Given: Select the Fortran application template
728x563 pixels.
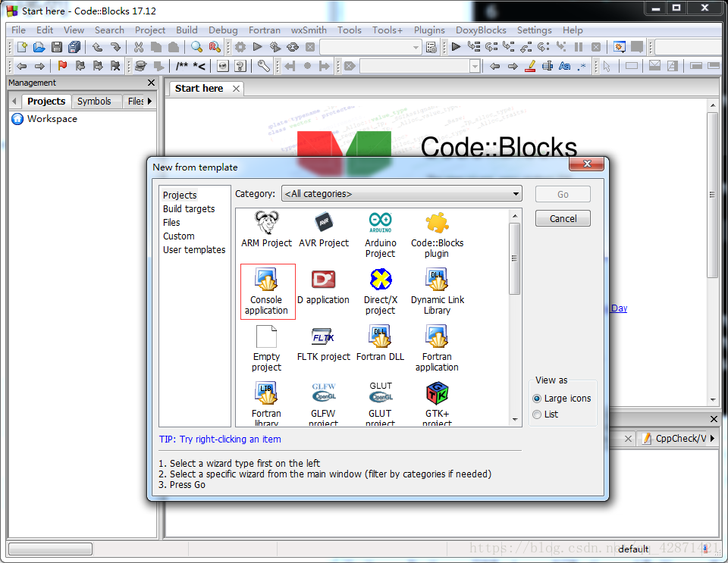Looking at the screenshot, I should pos(437,349).
